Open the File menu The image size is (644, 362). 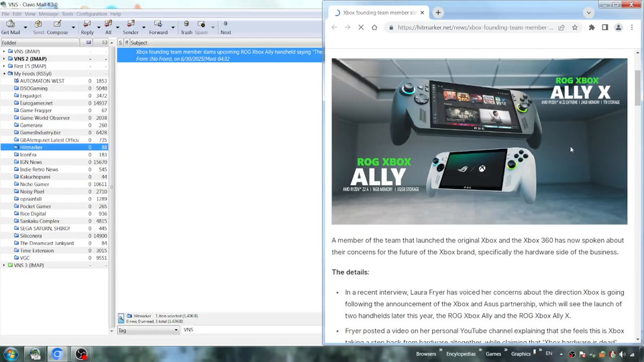5,14
